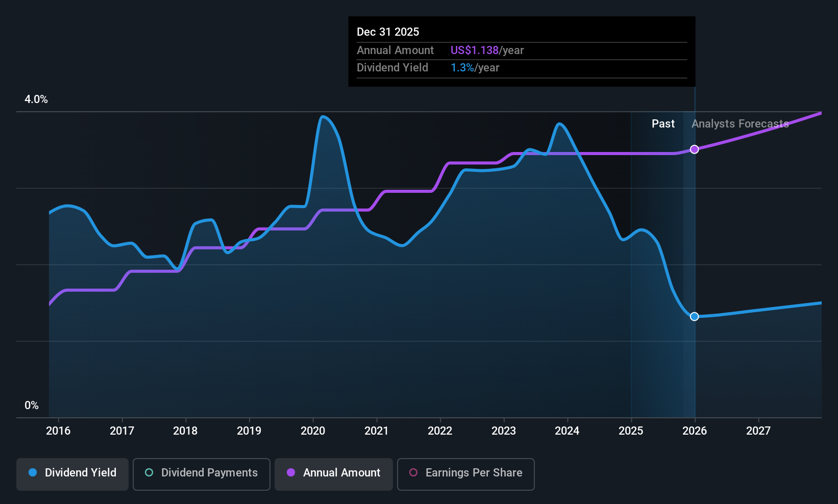The image size is (838, 504).
Task: Click the 4.0% y-axis label
Action: pos(36,99)
